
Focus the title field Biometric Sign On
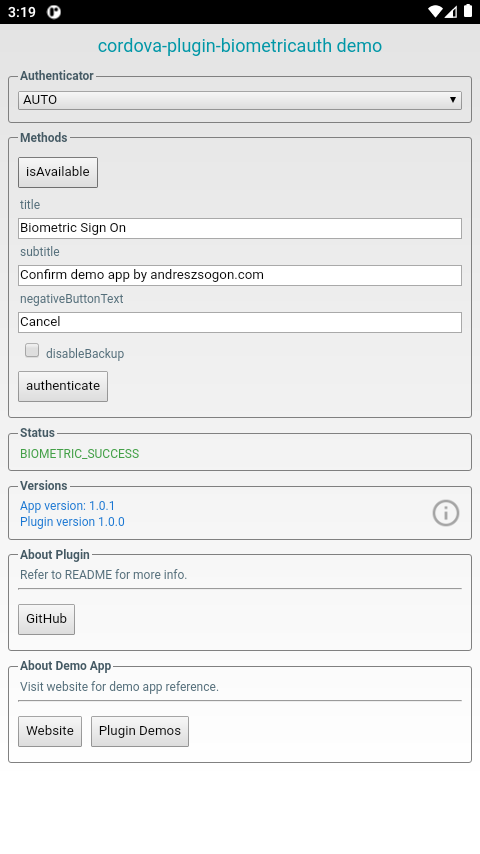coord(240,228)
